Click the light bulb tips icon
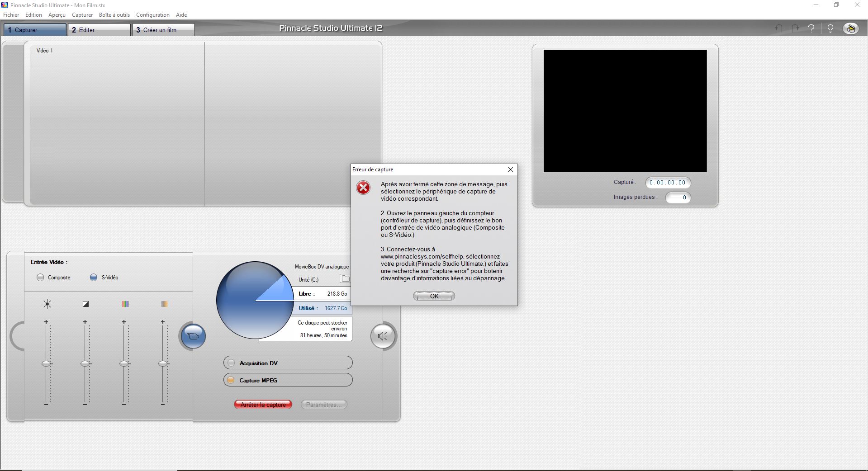 [x=830, y=28]
